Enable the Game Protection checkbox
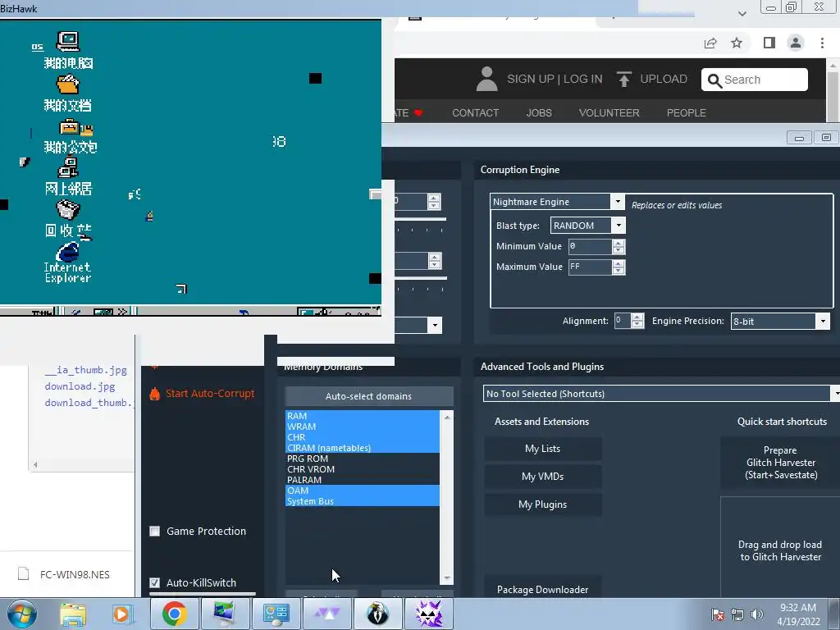 [x=155, y=531]
